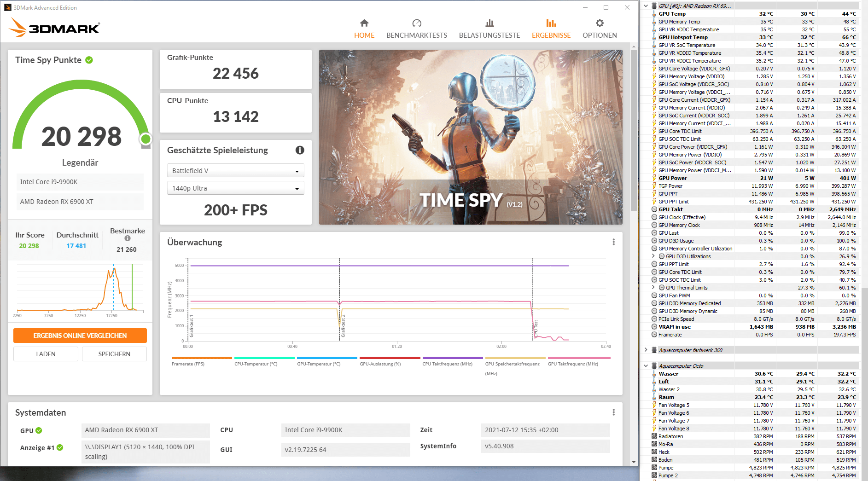Switch to HOME tab label

(x=364, y=35)
